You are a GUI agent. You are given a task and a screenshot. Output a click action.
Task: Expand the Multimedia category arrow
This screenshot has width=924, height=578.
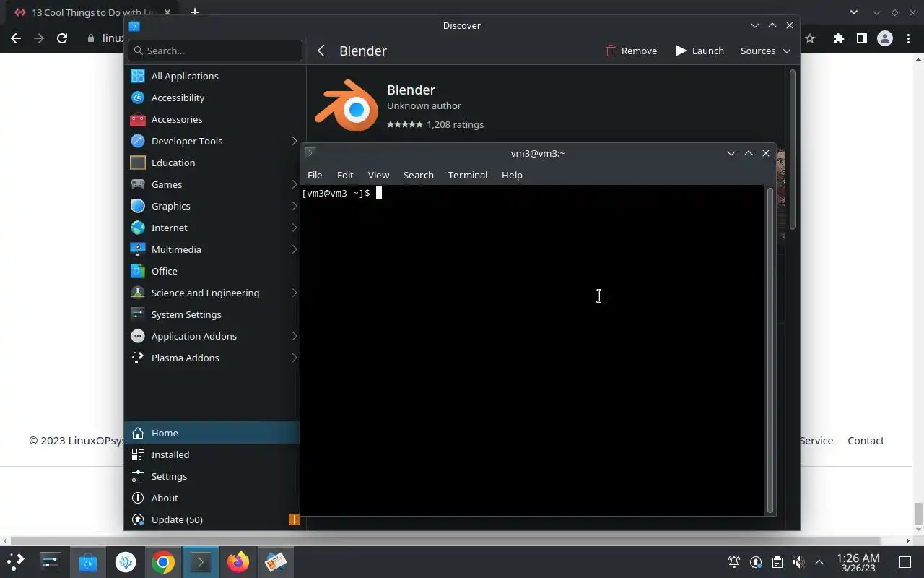coord(294,249)
